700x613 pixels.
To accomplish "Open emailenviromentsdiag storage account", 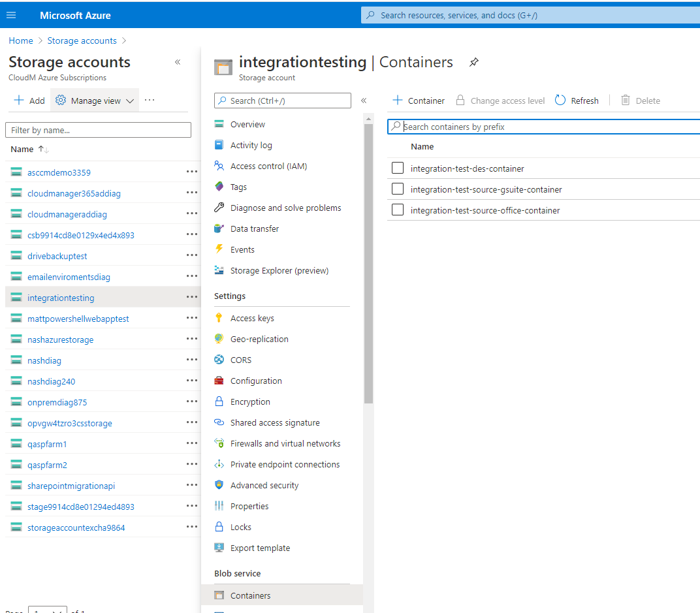I will 69,277.
